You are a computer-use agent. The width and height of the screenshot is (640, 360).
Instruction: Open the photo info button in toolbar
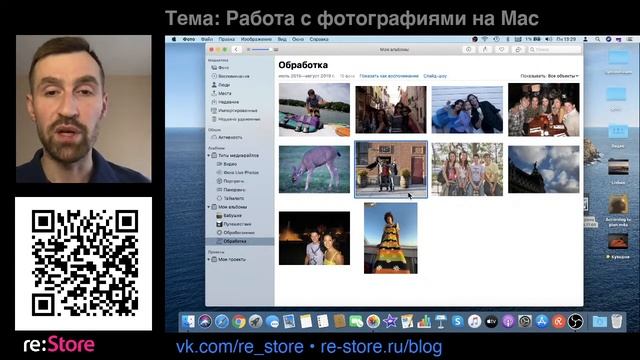click(469, 49)
